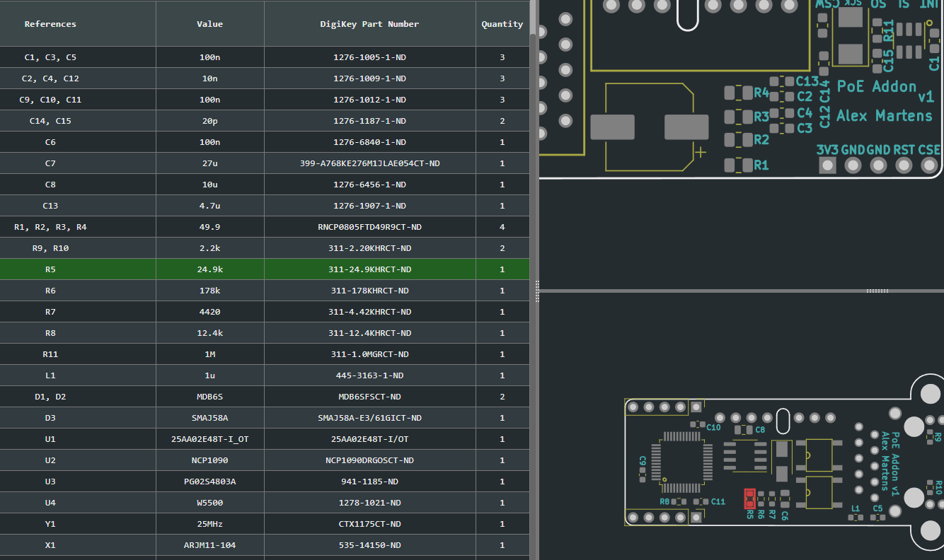Sort table by References column header
The image size is (944, 560).
[50, 24]
